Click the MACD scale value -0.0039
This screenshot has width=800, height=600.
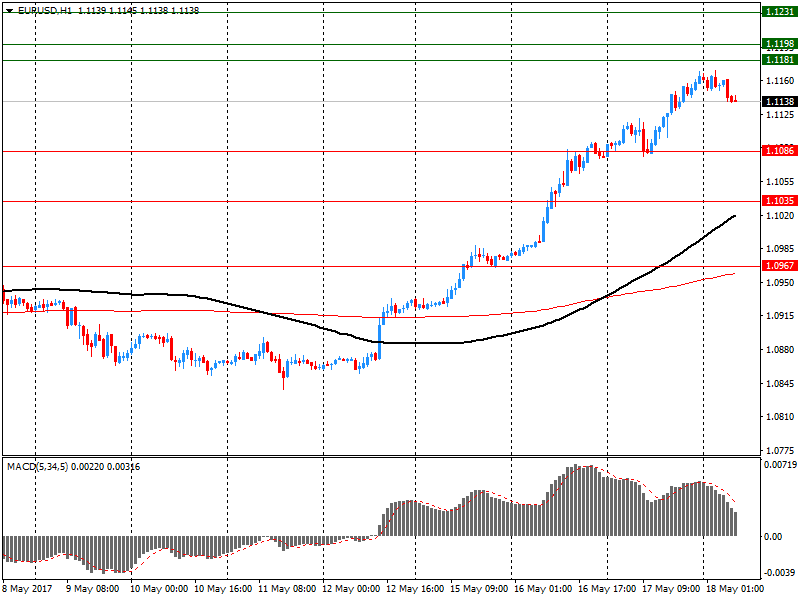point(780,572)
